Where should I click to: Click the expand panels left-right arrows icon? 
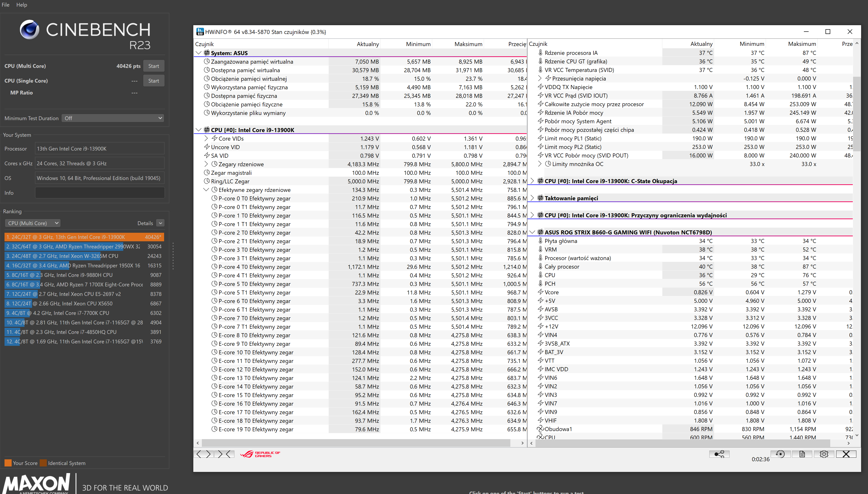coord(204,454)
